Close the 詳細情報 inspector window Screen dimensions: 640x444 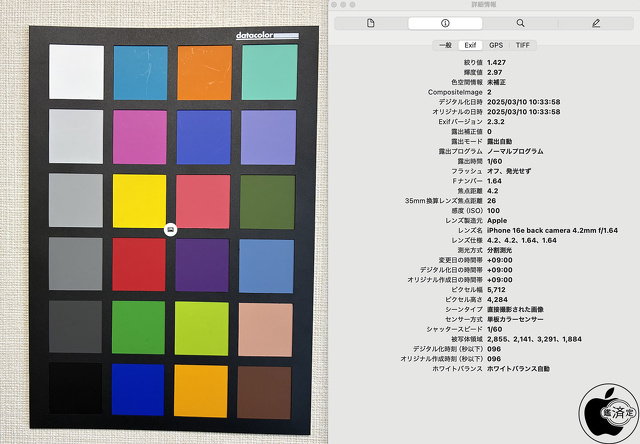tap(336, 5)
